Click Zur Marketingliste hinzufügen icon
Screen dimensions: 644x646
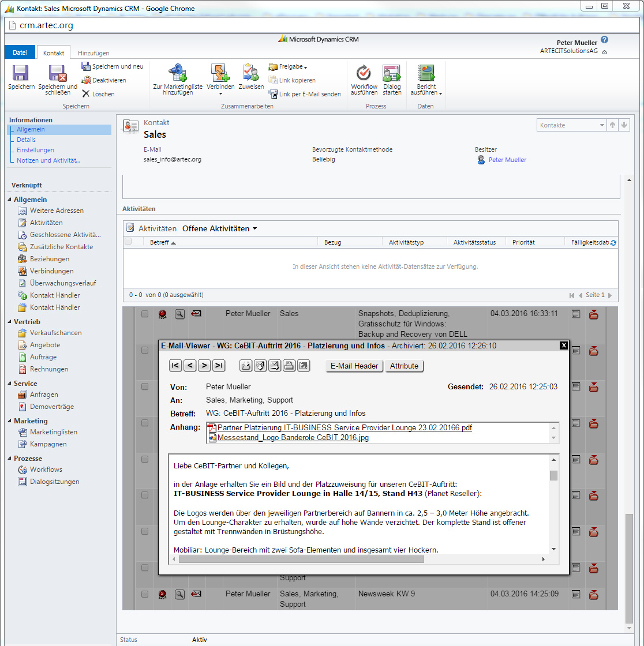tap(177, 73)
